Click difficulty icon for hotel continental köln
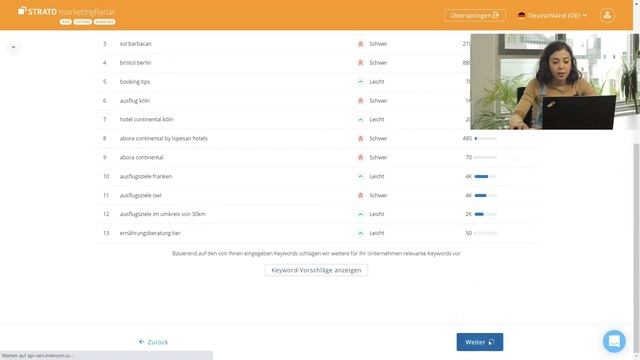Image resolution: width=640 pixels, height=360 pixels. click(x=360, y=120)
